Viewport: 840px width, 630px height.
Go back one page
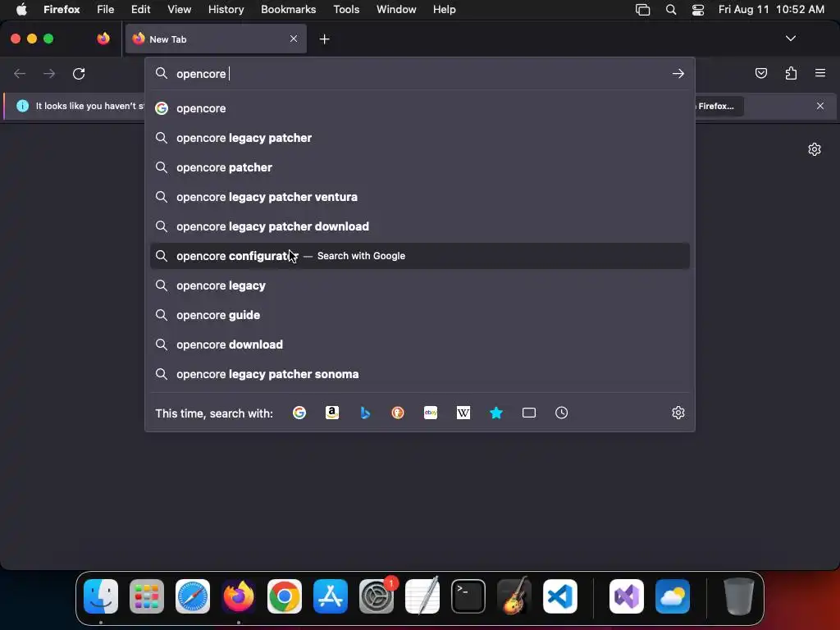pos(20,73)
